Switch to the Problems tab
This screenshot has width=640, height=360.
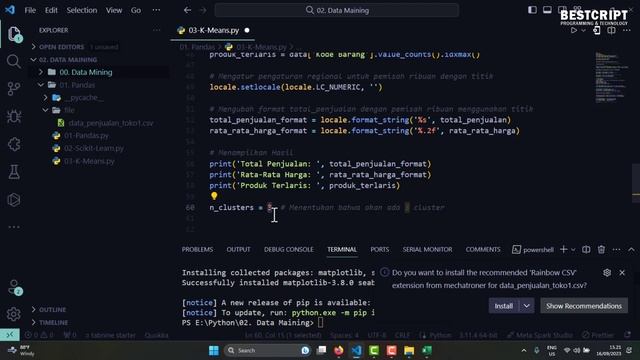point(198,249)
